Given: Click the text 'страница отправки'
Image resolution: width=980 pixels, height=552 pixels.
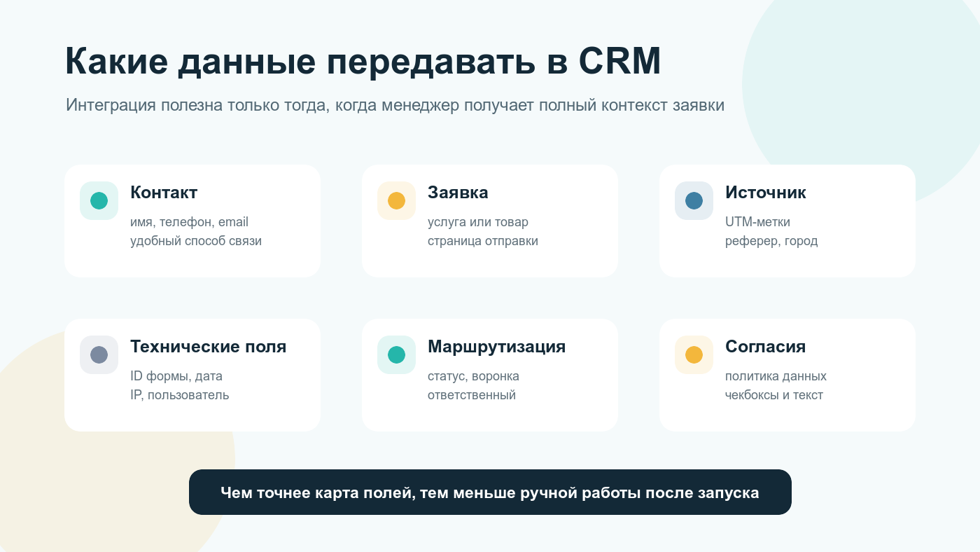Looking at the screenshot, I should (x=483, y=241).
